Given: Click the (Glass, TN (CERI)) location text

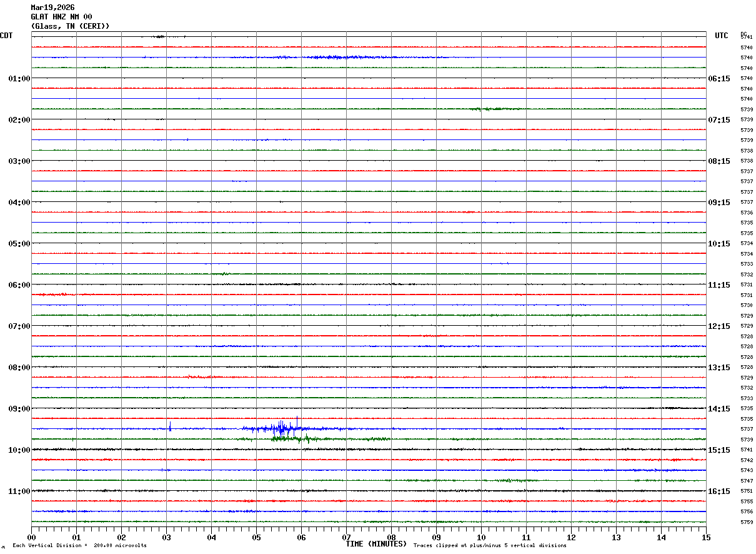Looking at the screenshot, I should point(70,26).
